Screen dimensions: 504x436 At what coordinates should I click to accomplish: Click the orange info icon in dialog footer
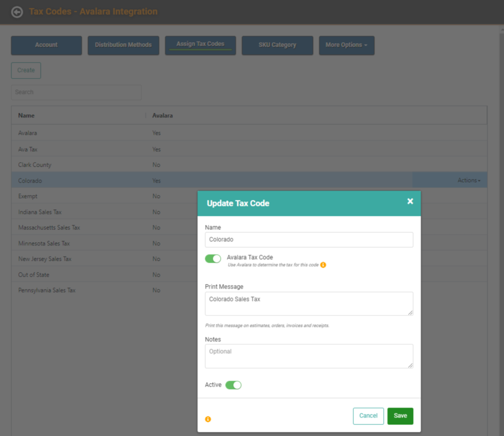pos(208,419)
